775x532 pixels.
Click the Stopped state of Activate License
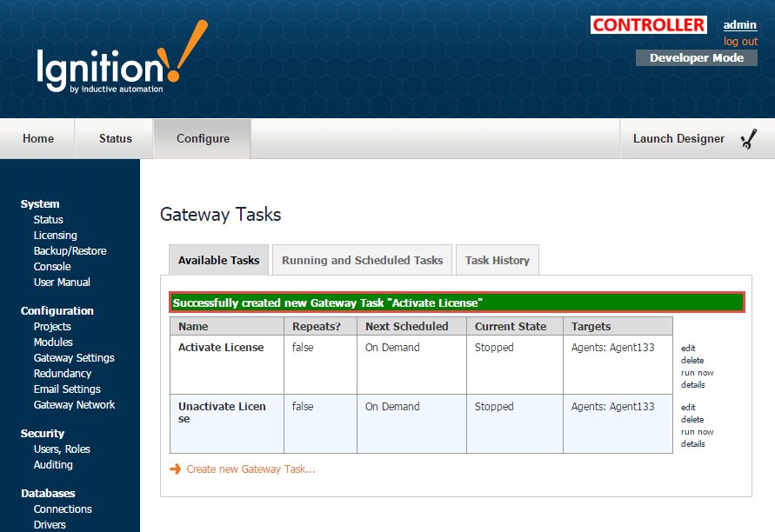point(494,347)
